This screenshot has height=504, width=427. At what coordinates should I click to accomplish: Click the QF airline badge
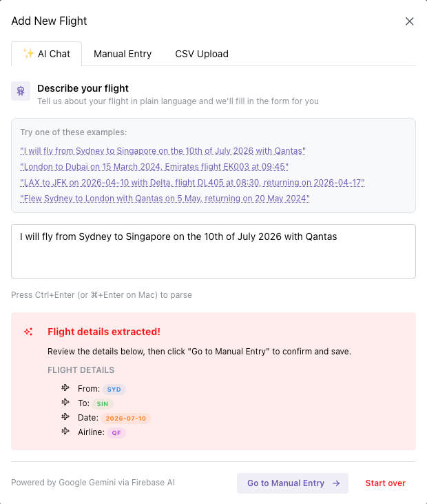116,433
